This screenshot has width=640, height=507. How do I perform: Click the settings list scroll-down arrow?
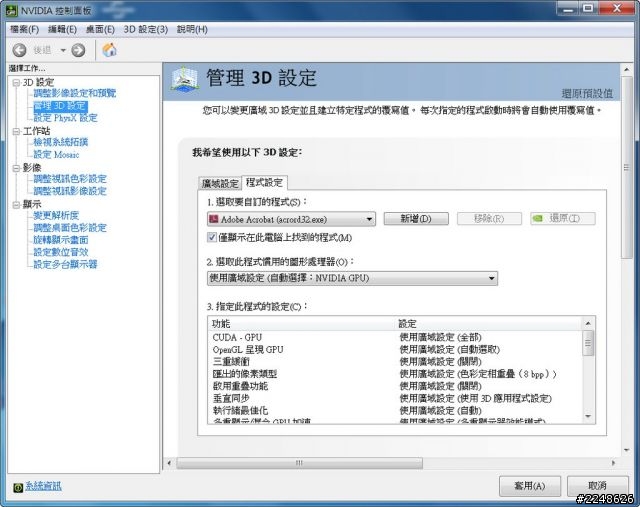click(588, 417)
